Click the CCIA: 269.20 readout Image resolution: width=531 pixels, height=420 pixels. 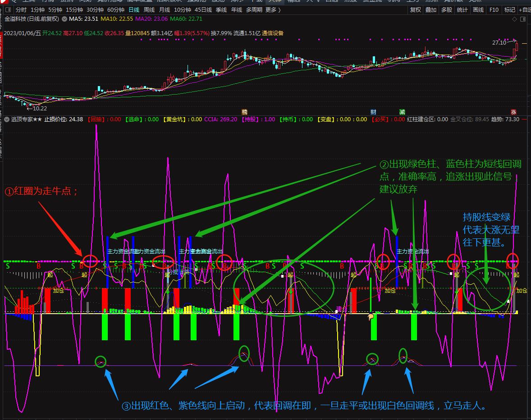(x=221, y=119)
